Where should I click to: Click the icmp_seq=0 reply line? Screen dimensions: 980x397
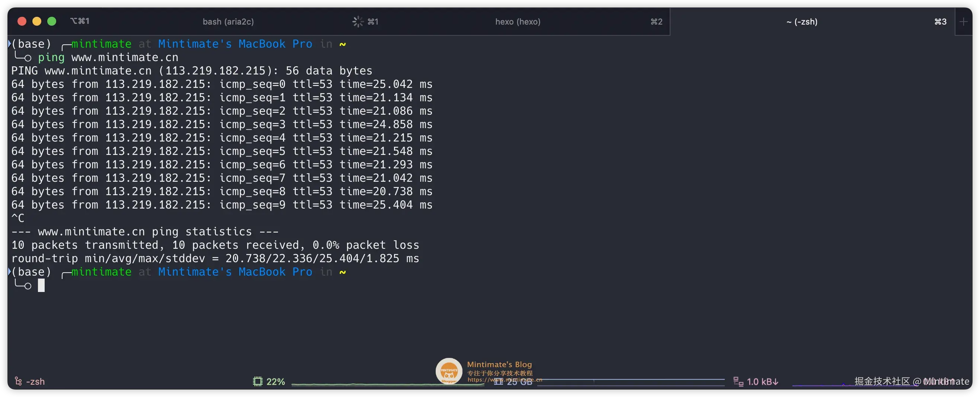(222, 84)
